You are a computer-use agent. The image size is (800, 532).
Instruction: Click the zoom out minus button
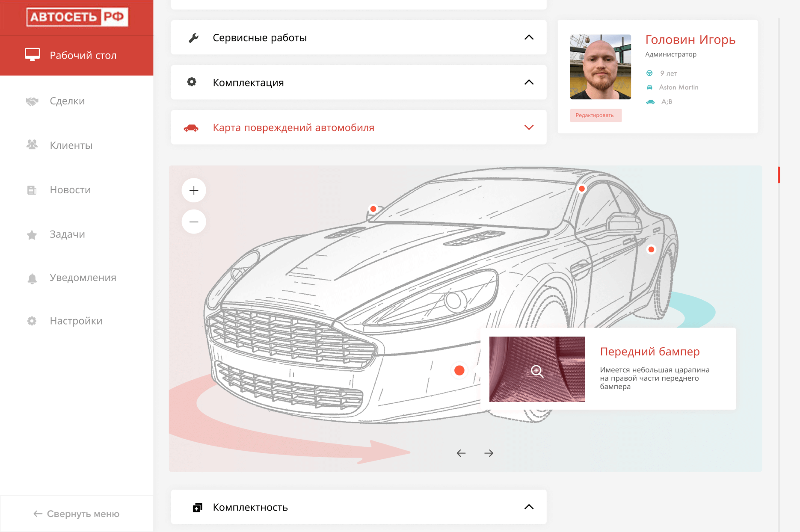coord(194,222)
